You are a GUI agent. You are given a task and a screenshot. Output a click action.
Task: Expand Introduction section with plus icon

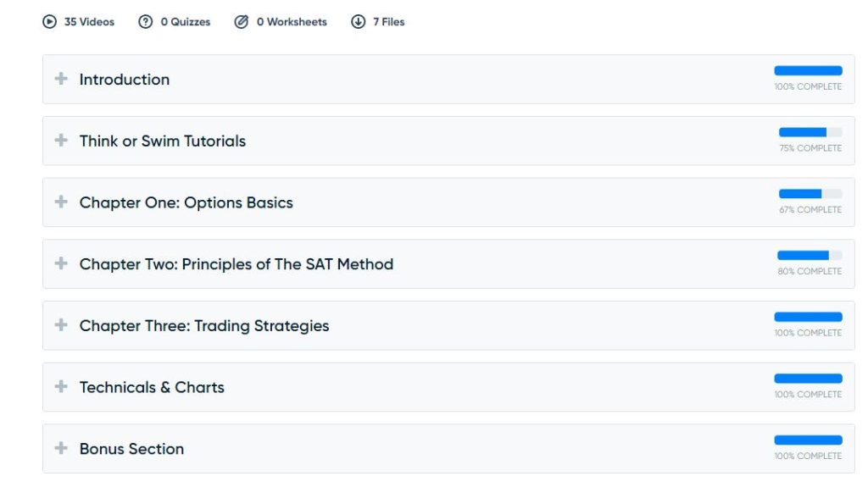click(x=61, y=79)
